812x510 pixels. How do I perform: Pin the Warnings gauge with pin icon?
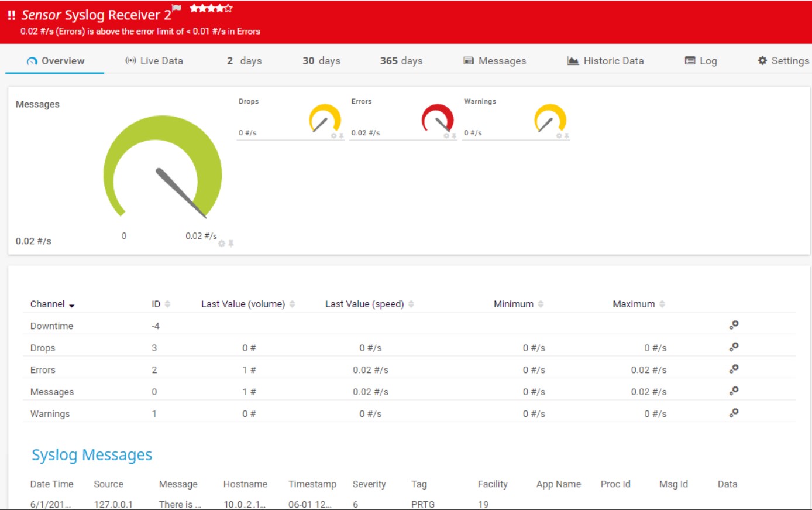pos(566,136)
